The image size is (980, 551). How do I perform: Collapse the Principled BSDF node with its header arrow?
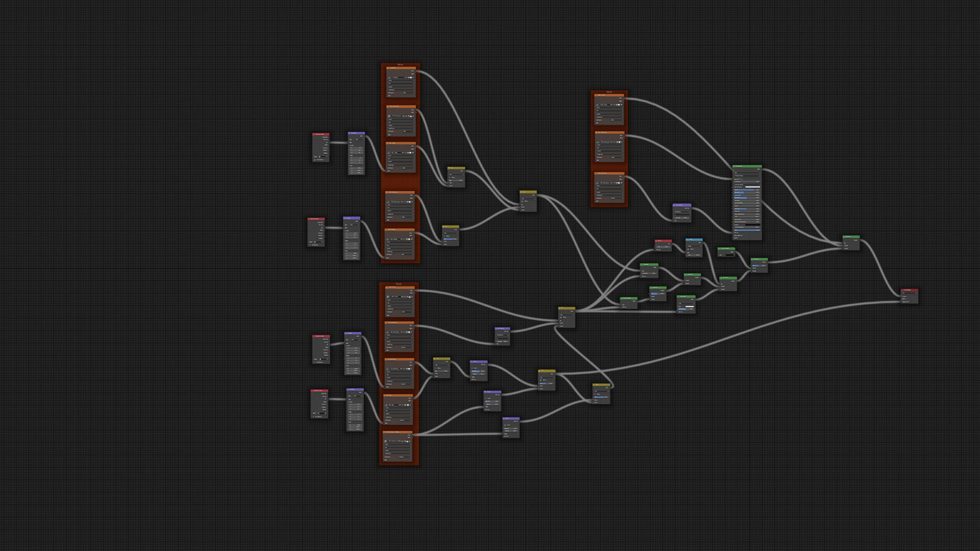point(734,166)
